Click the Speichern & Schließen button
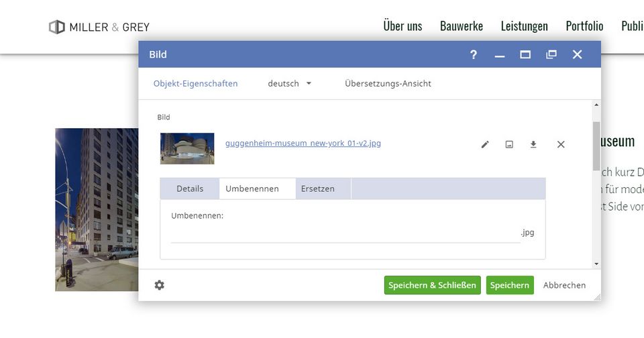This screenshot has width=644, height=338. [432, 285]
